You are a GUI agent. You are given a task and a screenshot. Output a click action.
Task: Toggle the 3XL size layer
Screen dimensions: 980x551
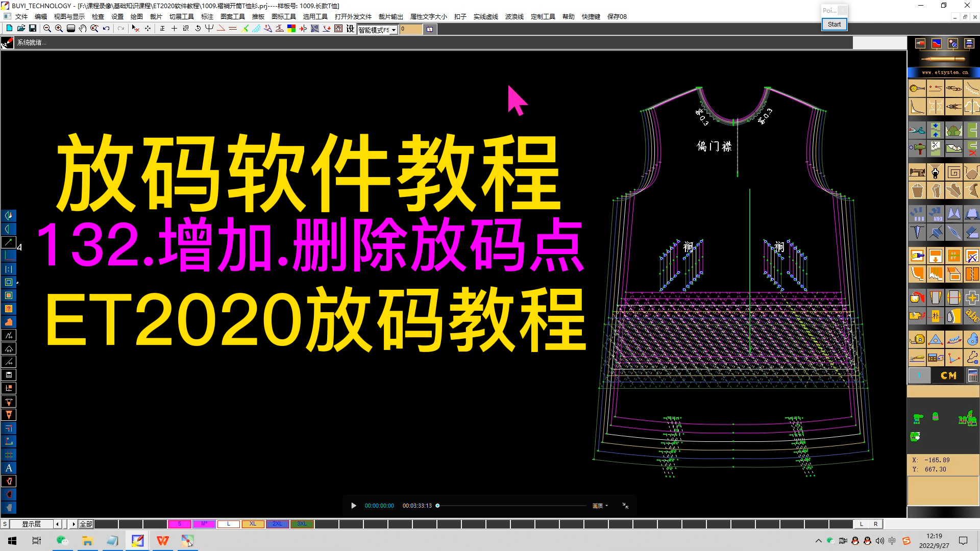tap(302, 524)
